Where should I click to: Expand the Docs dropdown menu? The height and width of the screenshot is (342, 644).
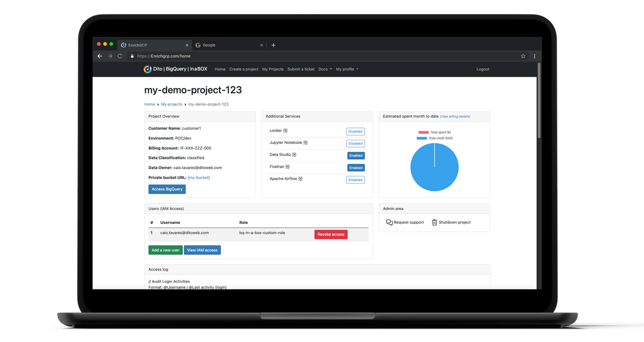click(x=325, y=70)
